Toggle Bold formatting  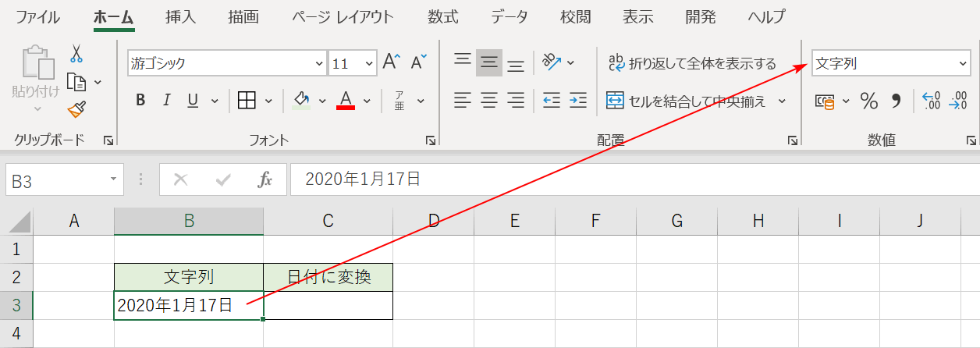[140, 100]
